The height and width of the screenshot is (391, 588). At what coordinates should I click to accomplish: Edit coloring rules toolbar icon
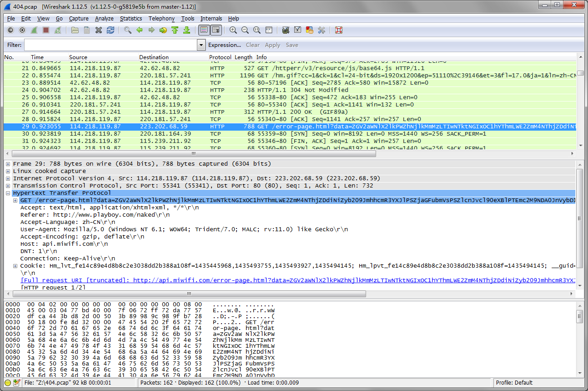pos(310,30)
